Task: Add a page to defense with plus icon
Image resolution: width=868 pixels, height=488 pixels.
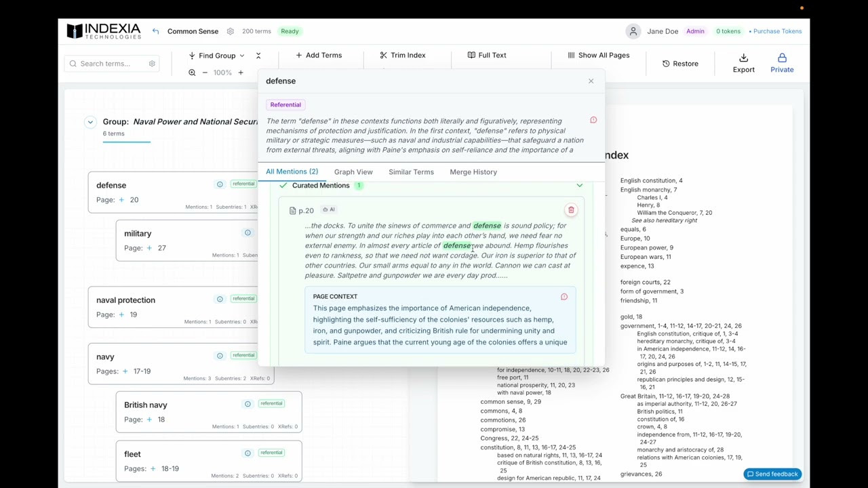Action: [121, 200]
